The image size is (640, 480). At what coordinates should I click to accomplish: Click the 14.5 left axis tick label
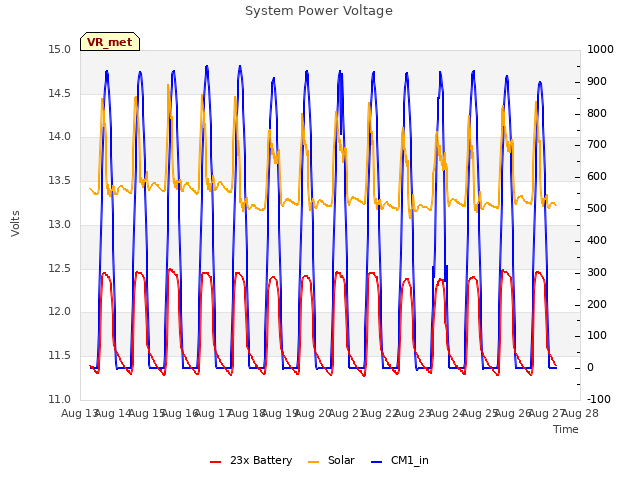tap(60, 93)
